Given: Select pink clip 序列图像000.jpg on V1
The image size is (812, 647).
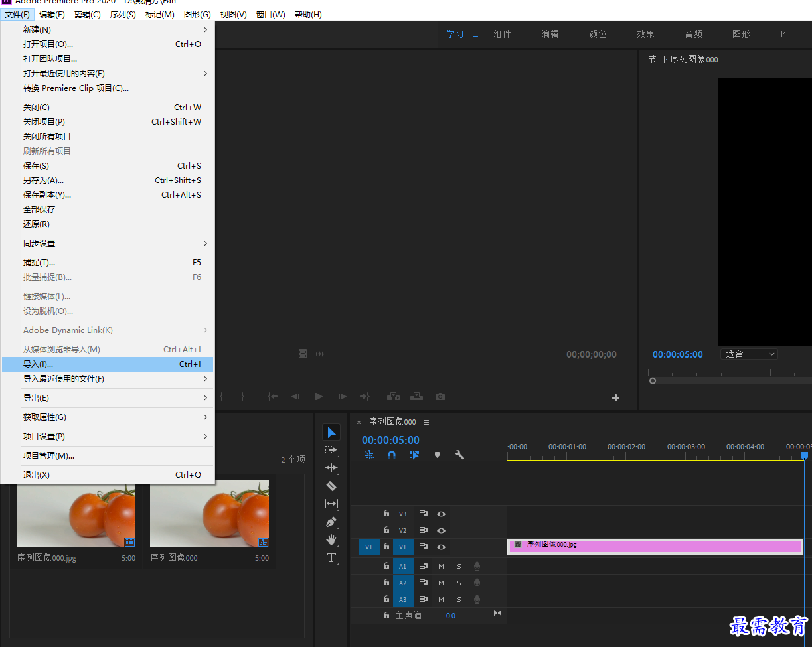Looking at the screenshot, I should click(655, 546).
